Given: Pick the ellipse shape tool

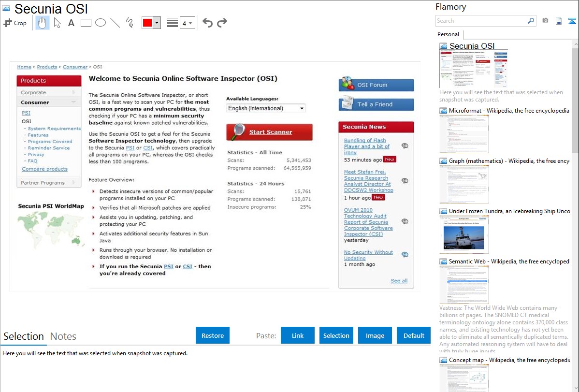Looking at the screenshot, I should pos(101,23).
